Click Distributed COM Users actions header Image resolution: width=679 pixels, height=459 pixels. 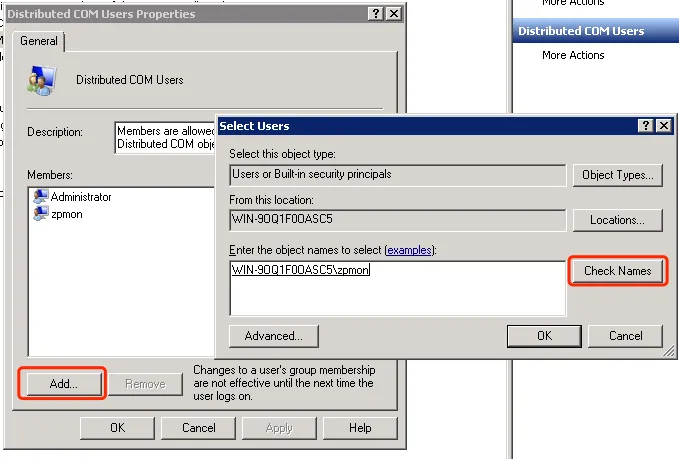point(595,31)
